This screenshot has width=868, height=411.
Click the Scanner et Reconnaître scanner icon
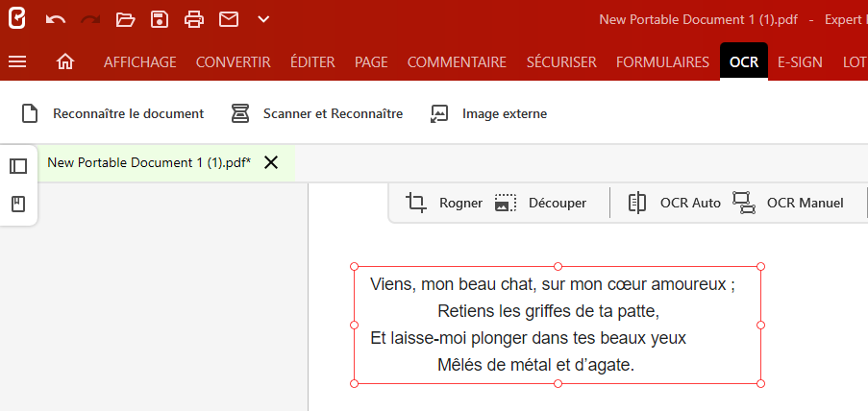click(x=240, y=113)
